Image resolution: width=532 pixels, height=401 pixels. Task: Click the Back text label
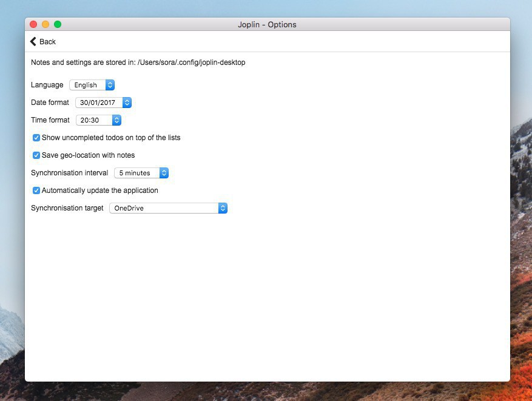(x=47, y=42)
